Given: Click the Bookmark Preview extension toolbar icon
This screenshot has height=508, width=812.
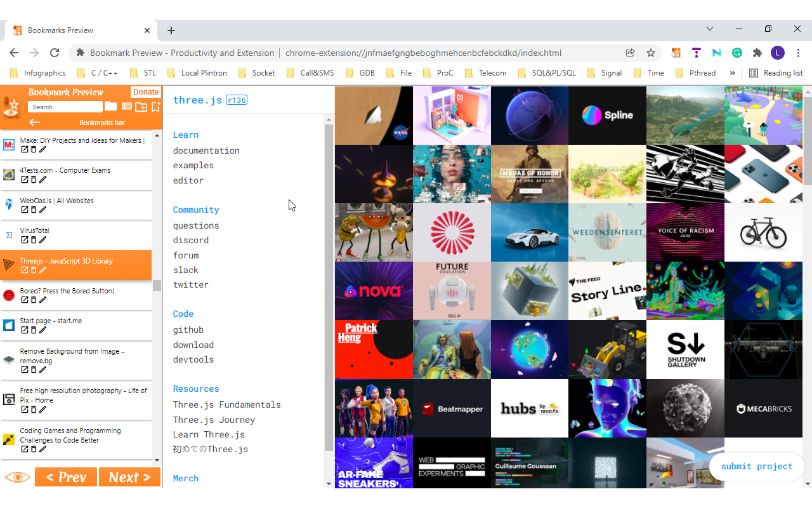Looking at the screenshot, I should coord(676,53).
